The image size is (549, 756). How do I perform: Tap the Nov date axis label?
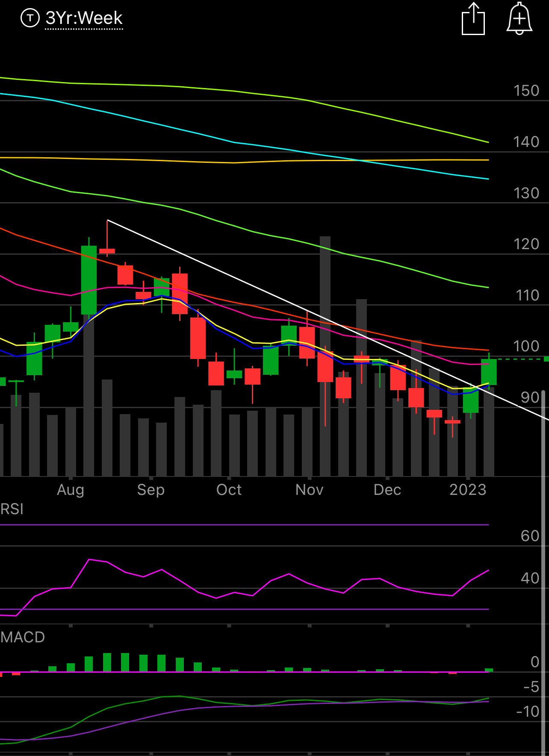tap(310, 490)
